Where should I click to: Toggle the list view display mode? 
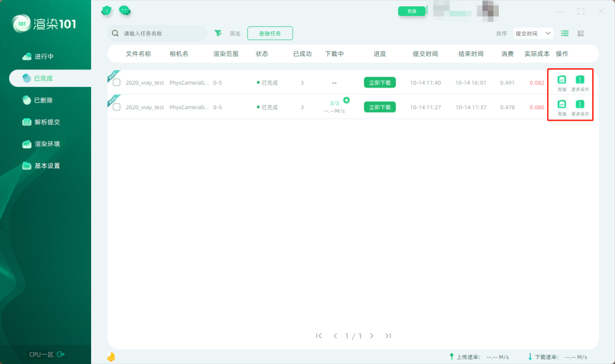click(x=564, y=33)
